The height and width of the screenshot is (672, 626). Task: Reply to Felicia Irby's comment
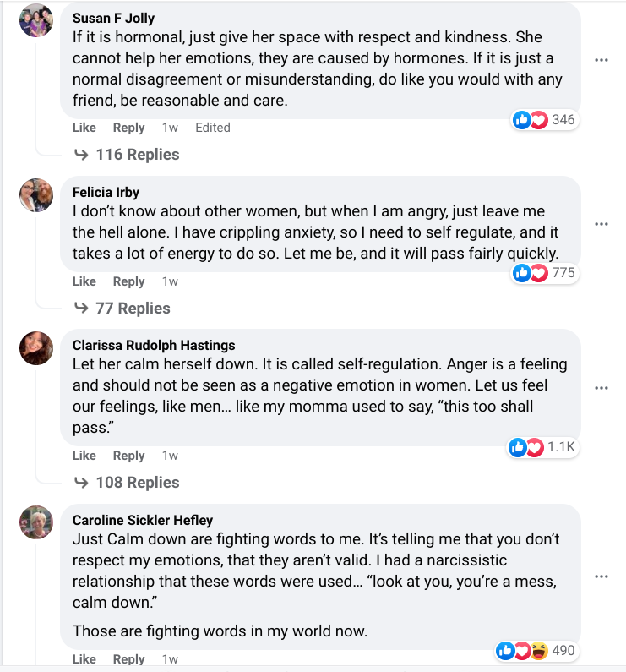click(129, 281)
